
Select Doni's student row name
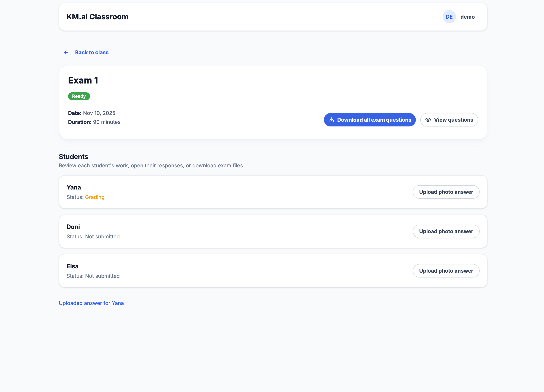tap(73, 227)
